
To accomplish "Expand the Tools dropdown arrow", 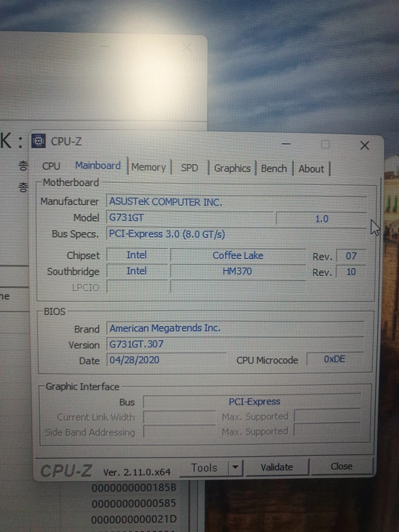I will pyautogui.click(x=235, y=467).
